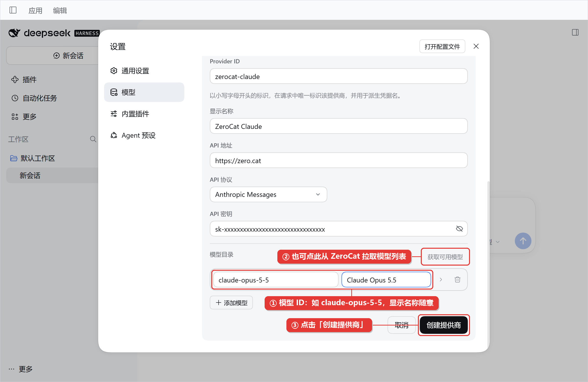Image resolution: width=588 pixels, height=382 pixels.
Task: Focus the Provider ID field
Action: (339, 76)
